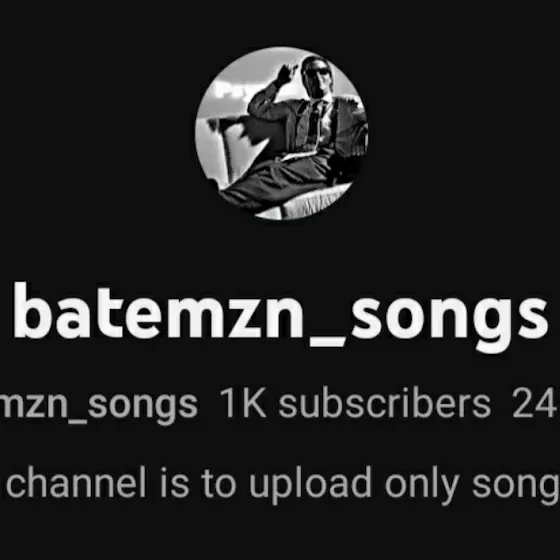View the round profile photo enlarged
560x560 pixels.
[281, 133]
